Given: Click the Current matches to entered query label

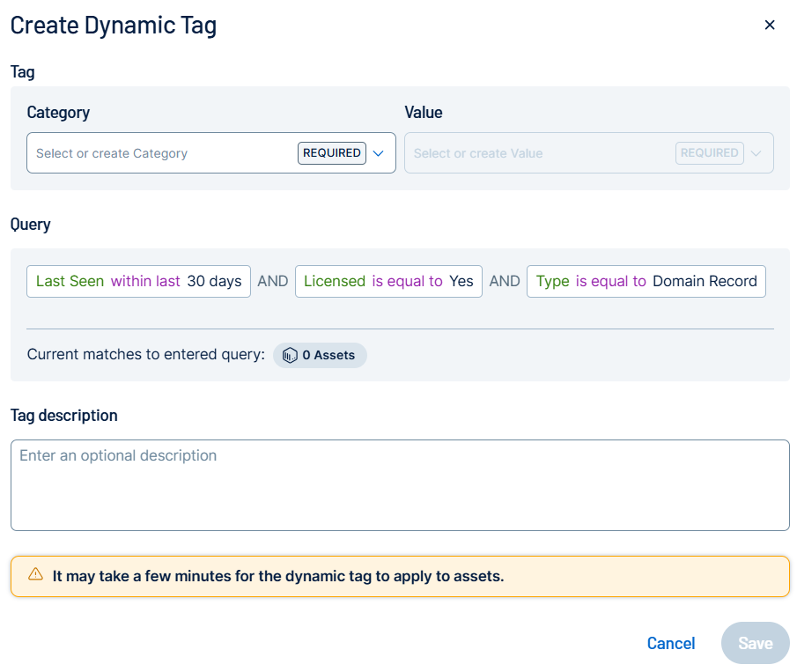Looking at the screenshot, I should [x=146, y=355].
